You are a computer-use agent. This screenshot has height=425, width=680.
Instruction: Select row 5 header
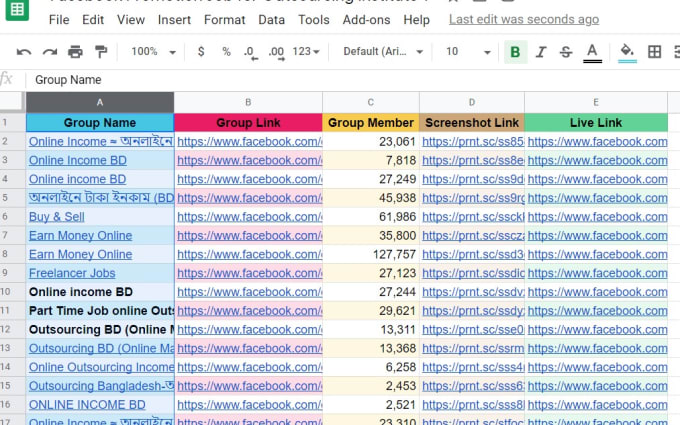coord(13,198)
